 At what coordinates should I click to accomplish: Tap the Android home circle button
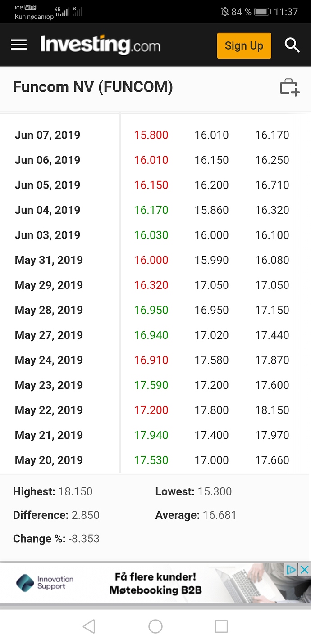coord(155,626)
